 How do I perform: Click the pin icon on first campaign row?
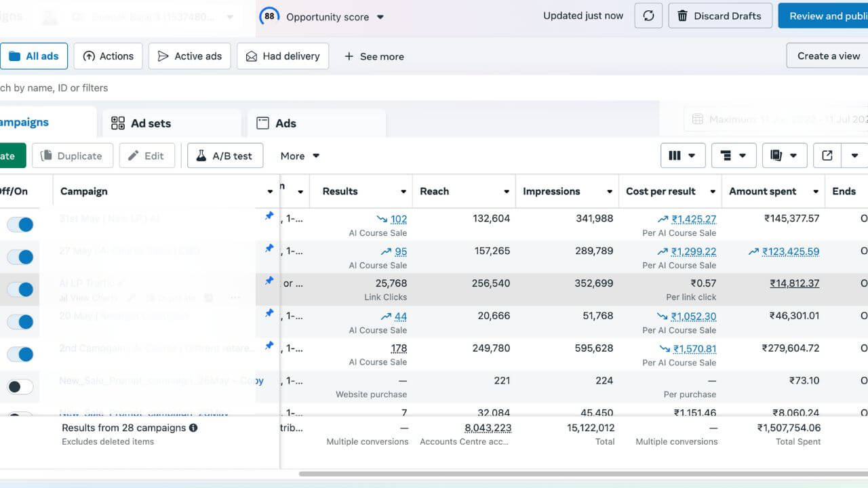[269, 216]
